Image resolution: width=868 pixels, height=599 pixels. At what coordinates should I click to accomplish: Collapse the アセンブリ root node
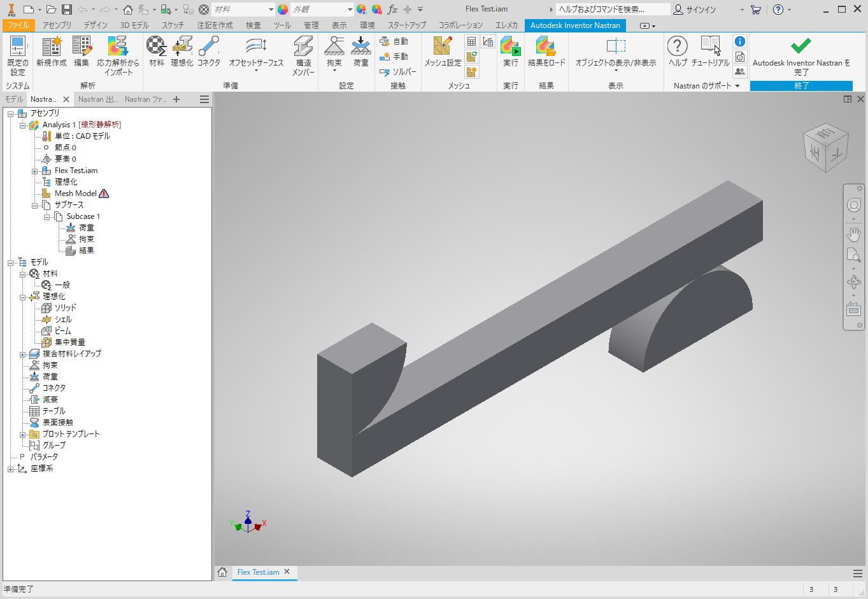tap(11, 113)
